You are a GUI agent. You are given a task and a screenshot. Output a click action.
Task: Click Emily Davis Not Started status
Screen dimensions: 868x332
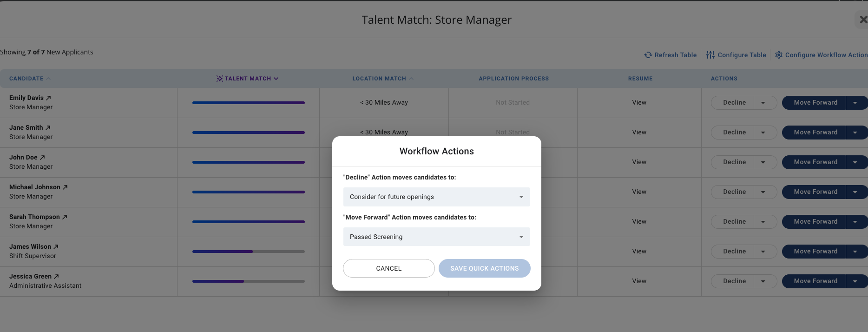[513, 102]
